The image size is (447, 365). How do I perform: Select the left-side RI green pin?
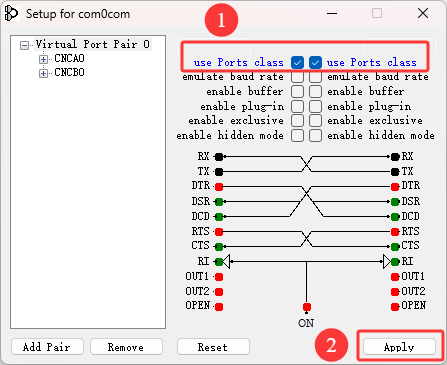pyautogui.click(x=219, y=262)
